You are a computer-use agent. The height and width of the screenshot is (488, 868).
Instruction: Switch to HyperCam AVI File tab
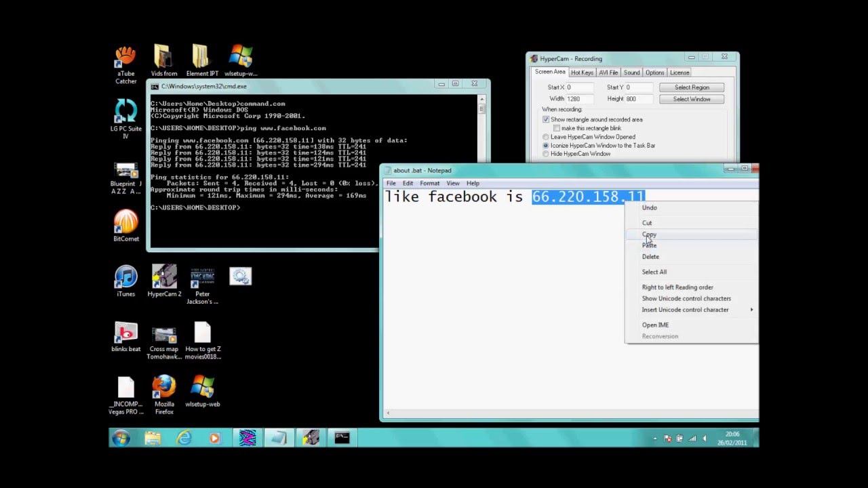(x=608, y=73)
